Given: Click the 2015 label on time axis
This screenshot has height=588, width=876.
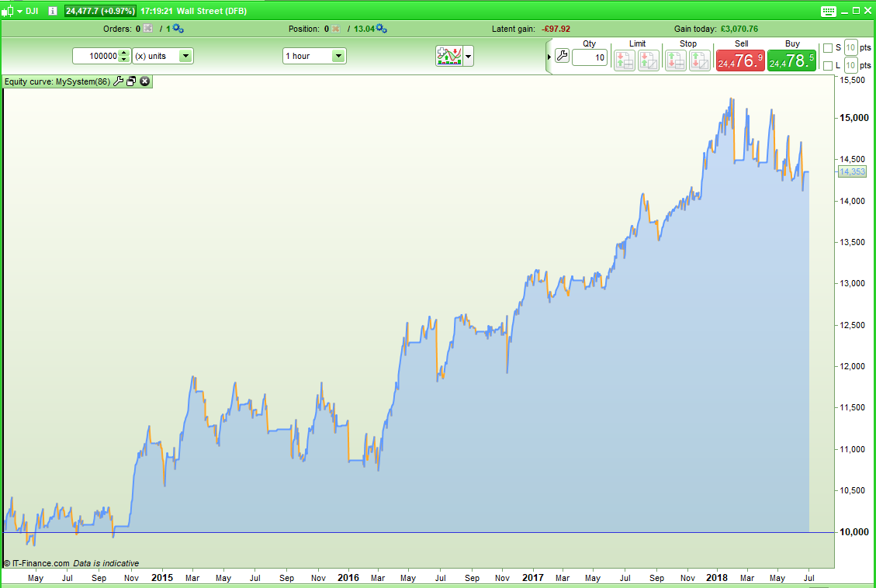Looking at the screenshot, I should point(162,577).
